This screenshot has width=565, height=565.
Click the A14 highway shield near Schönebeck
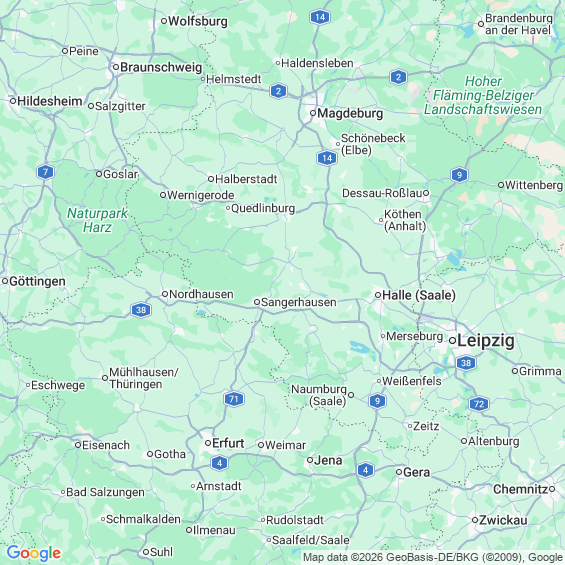(x=327, y=158)
